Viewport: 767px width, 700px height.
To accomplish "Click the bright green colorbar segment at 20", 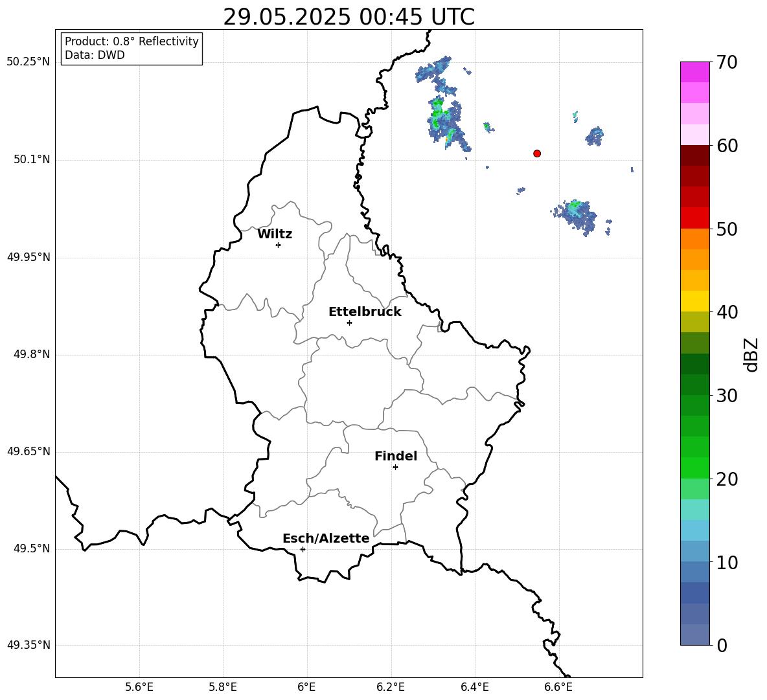I will pos(695,468).
